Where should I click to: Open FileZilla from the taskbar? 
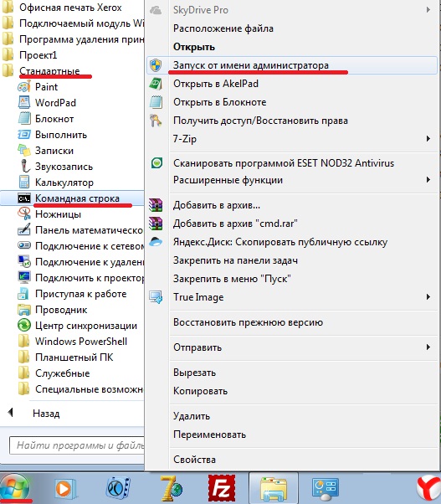click(x=221, y=489)
